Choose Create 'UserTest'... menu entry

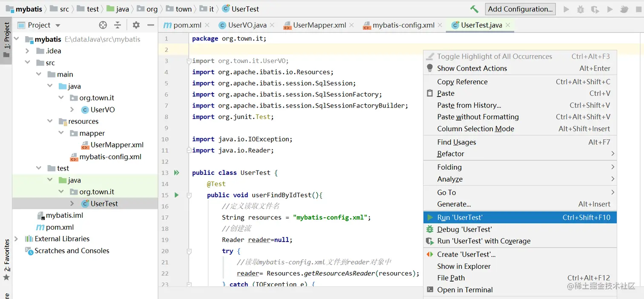click(520, 254)
